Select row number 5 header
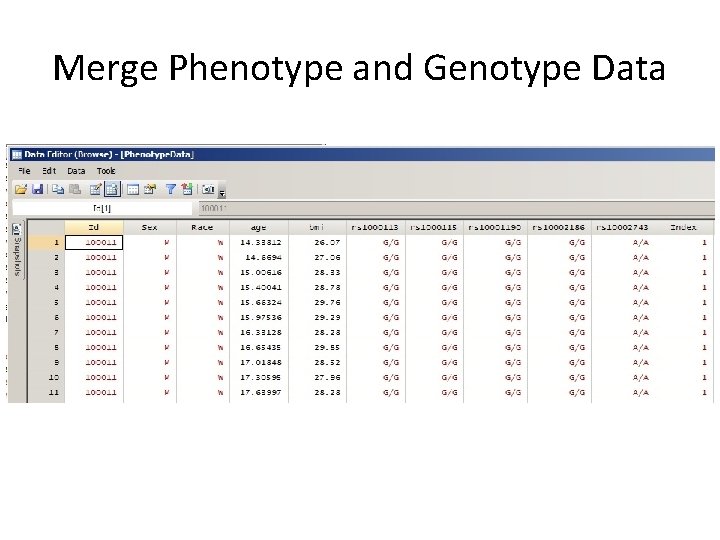Viewport: 720px width, 540px height. pyautogui.click(x=46, y=303)
